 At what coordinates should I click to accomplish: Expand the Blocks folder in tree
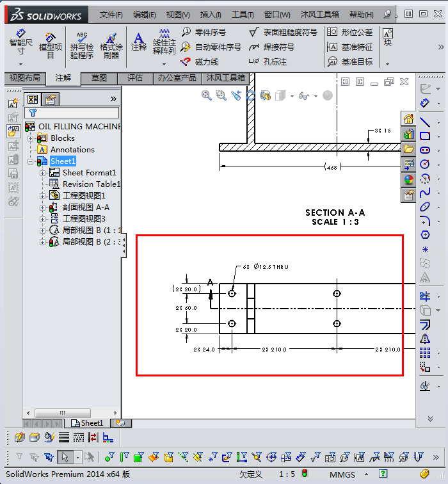point(30,138)
